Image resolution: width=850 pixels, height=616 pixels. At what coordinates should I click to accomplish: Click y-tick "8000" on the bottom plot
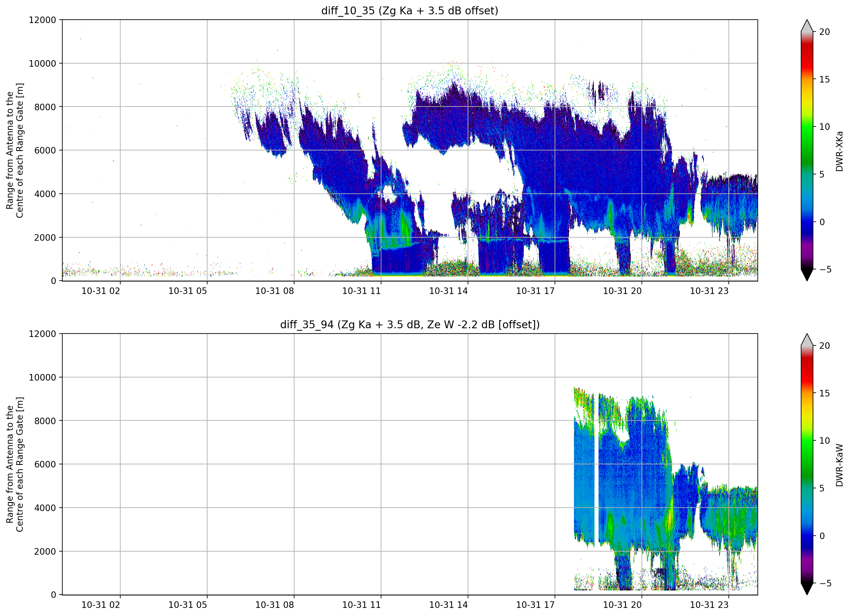(45, 421)
